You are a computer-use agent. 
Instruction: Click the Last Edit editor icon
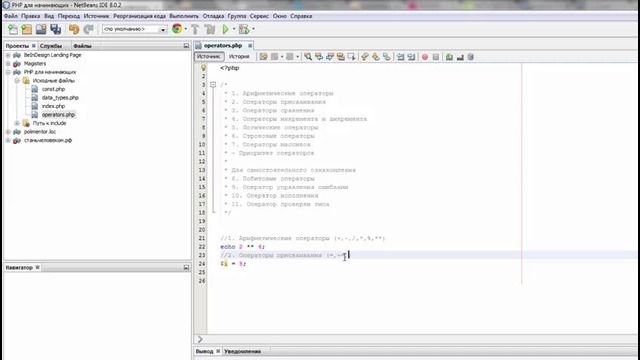pyautogui.click(x=263, y=57)
